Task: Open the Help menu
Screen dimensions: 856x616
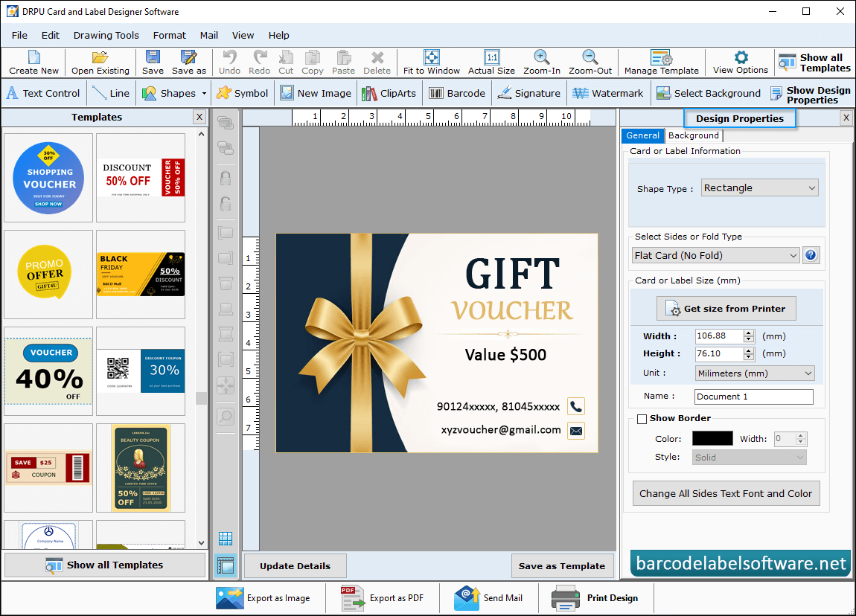Action: [x=278, y=36]
